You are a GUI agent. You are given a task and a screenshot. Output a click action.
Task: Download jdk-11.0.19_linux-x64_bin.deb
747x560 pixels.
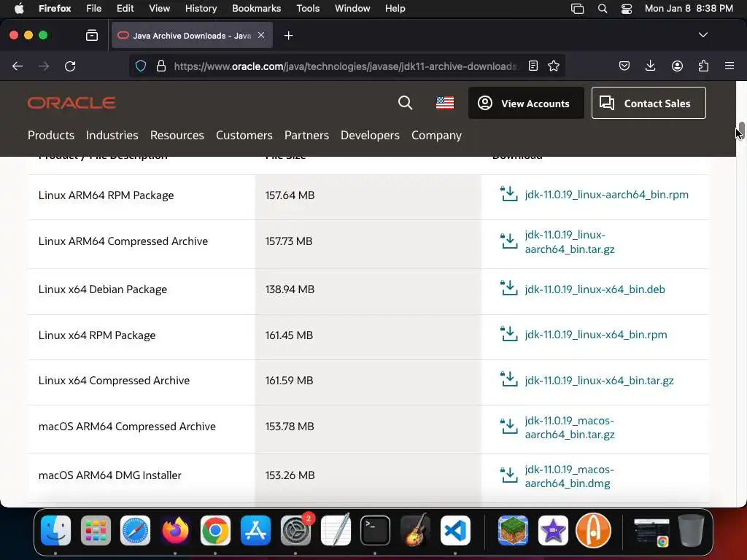pos(595,289)
